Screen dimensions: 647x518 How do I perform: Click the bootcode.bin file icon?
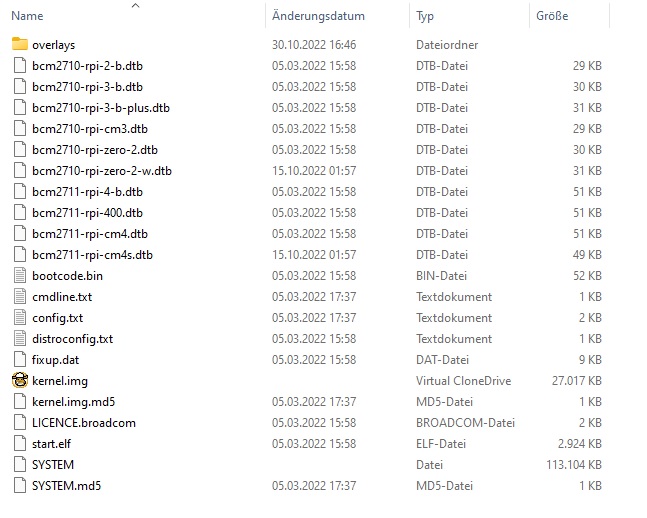tap(20, 275)
